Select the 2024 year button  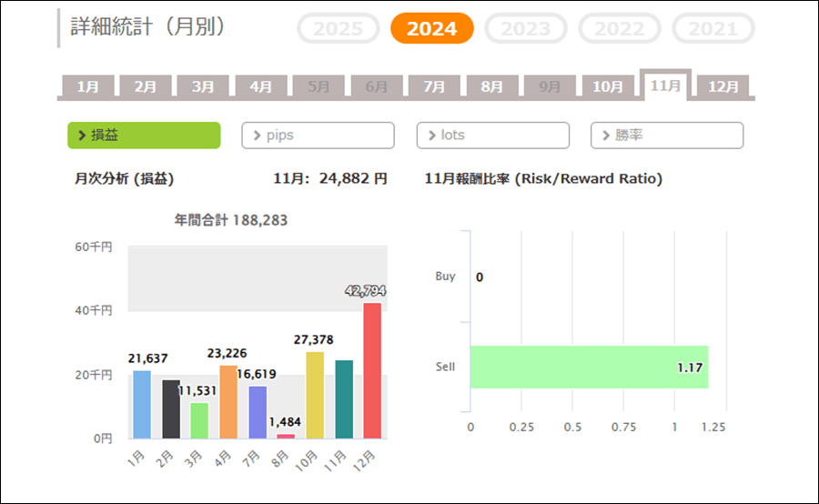click(432, 28)
